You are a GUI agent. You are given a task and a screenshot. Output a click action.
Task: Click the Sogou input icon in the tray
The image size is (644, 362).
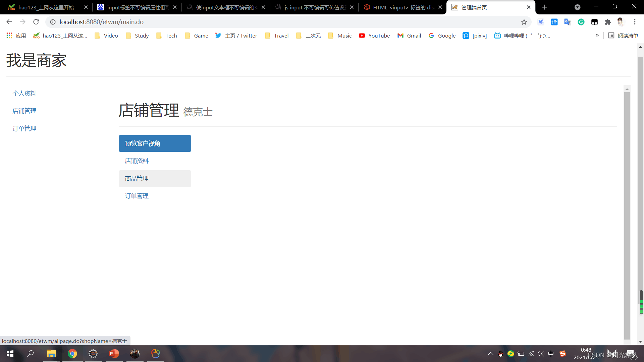pos(563,354)
